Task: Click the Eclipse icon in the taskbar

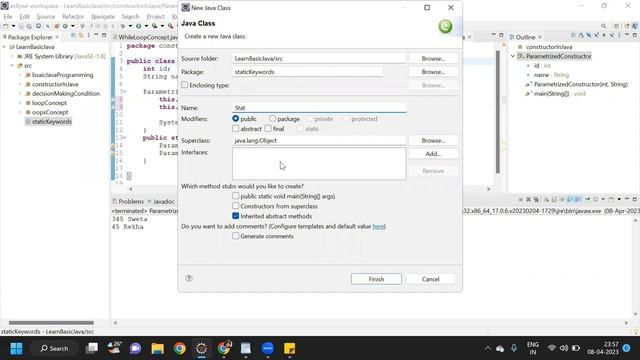Action: (201, 349)
